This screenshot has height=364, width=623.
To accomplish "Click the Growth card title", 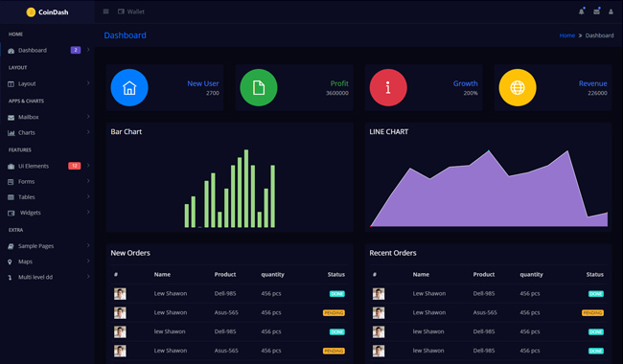I will tap(465, 83).
